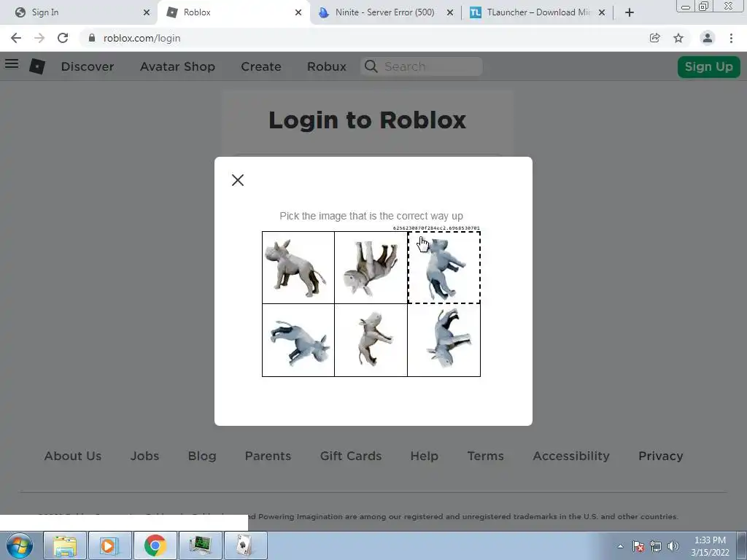Close the Roblox tab

pos(298,12)
